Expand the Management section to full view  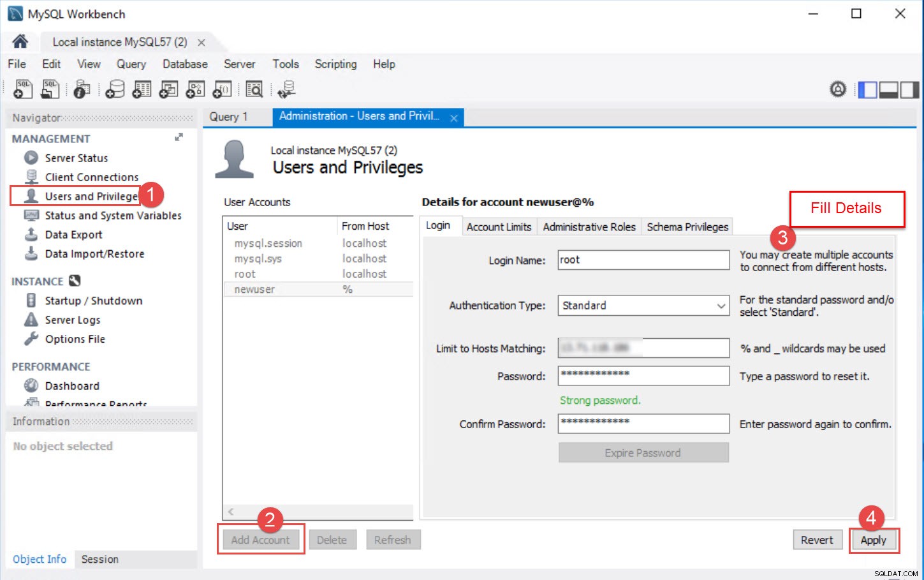click(x=179, y=137)
